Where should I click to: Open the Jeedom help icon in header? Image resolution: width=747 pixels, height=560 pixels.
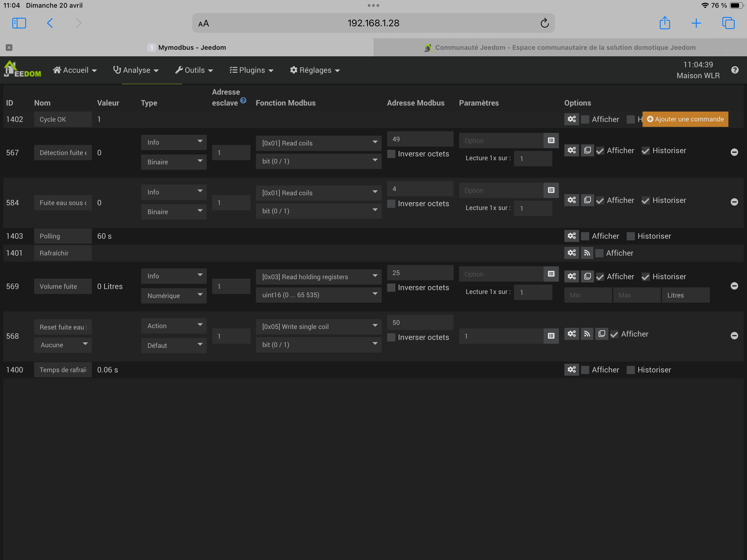click(x=735, y=70)
